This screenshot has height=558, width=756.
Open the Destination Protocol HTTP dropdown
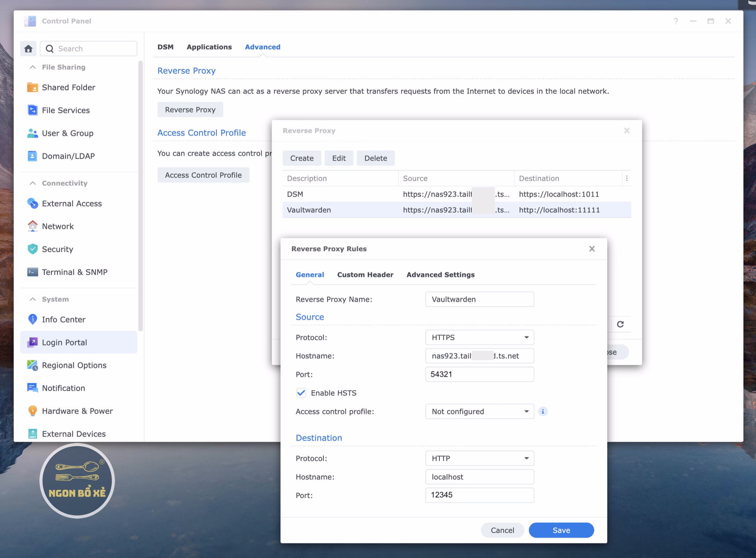coord(480,458)
